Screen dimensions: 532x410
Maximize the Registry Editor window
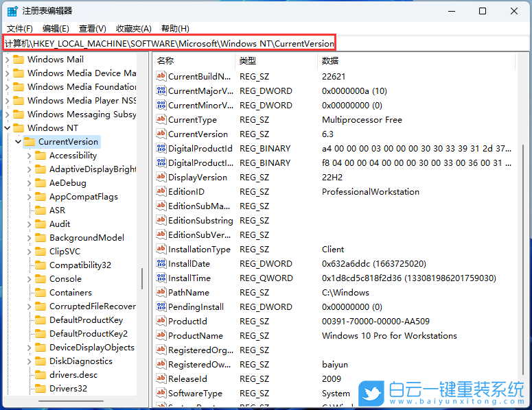coord(483,11)
